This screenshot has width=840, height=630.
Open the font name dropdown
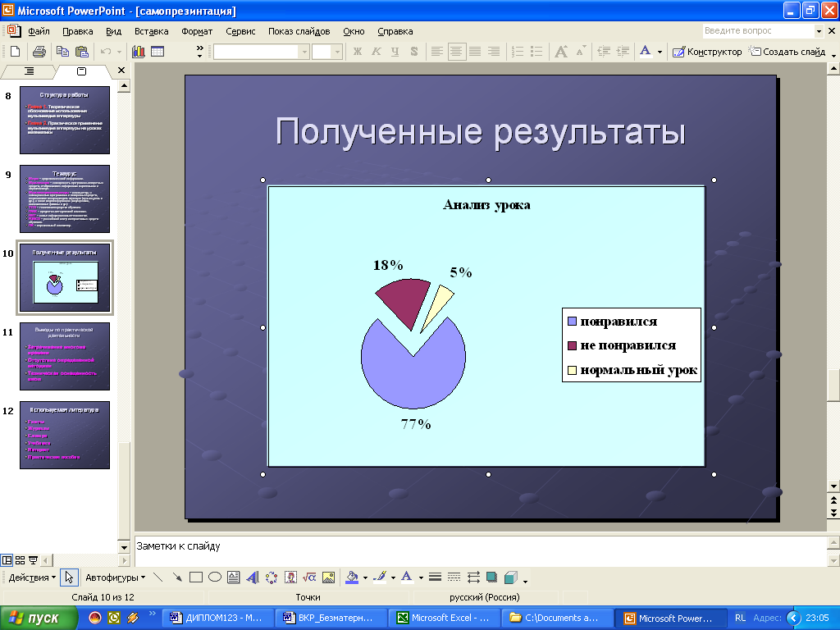pyautogui.click(x=304, y=52)
